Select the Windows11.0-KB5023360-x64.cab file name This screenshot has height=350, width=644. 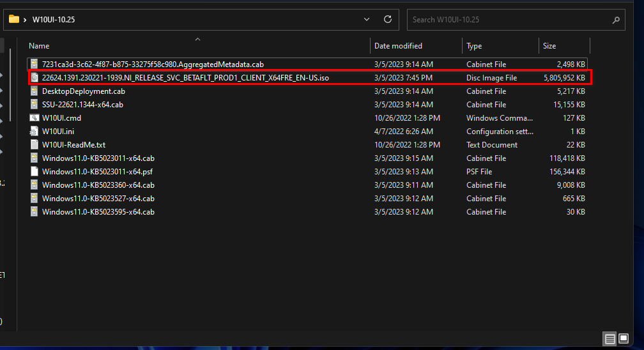(x=98, y=185)
